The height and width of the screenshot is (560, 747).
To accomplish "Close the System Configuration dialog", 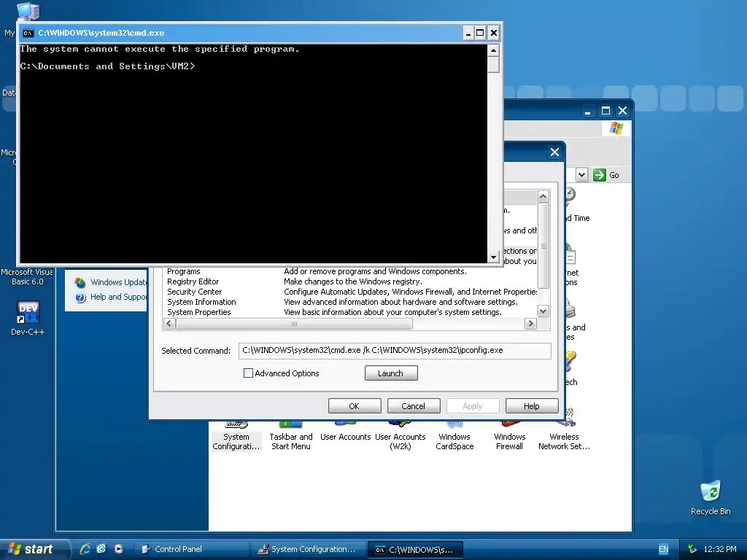I will [554, 152].
